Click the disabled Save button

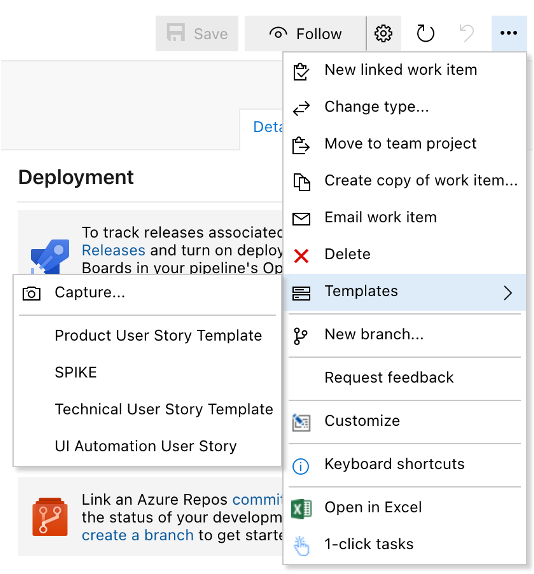[x=197, y=34]
